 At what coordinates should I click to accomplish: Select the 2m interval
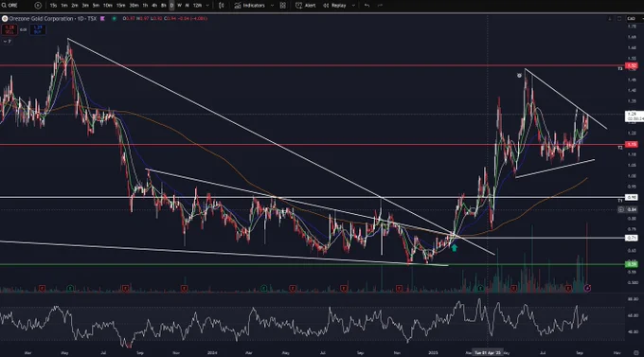pos(74,6)
